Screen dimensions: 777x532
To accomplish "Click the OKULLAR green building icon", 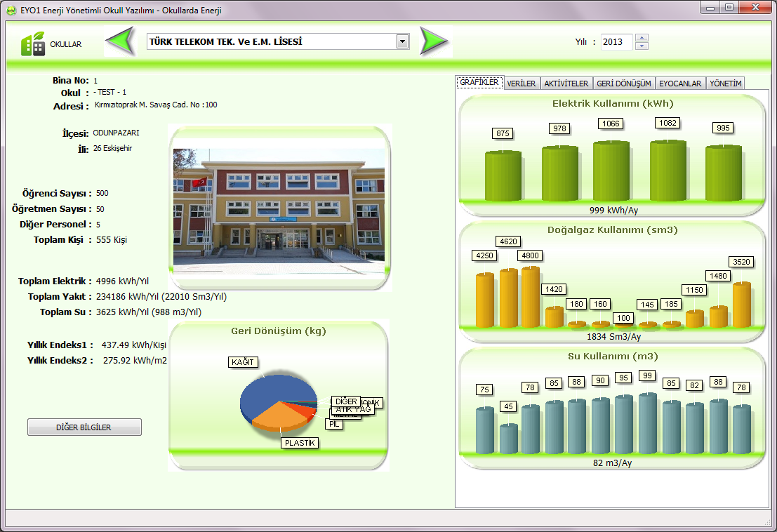I will [32, 44].
